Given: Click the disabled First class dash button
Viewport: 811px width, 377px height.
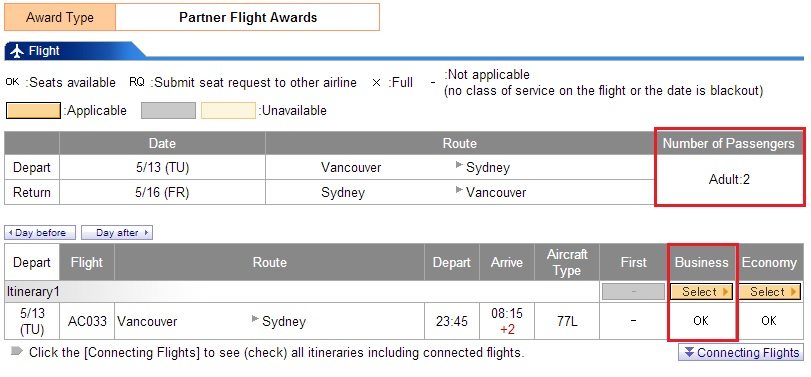Looking at the screenshot, I should pos(634,292).
